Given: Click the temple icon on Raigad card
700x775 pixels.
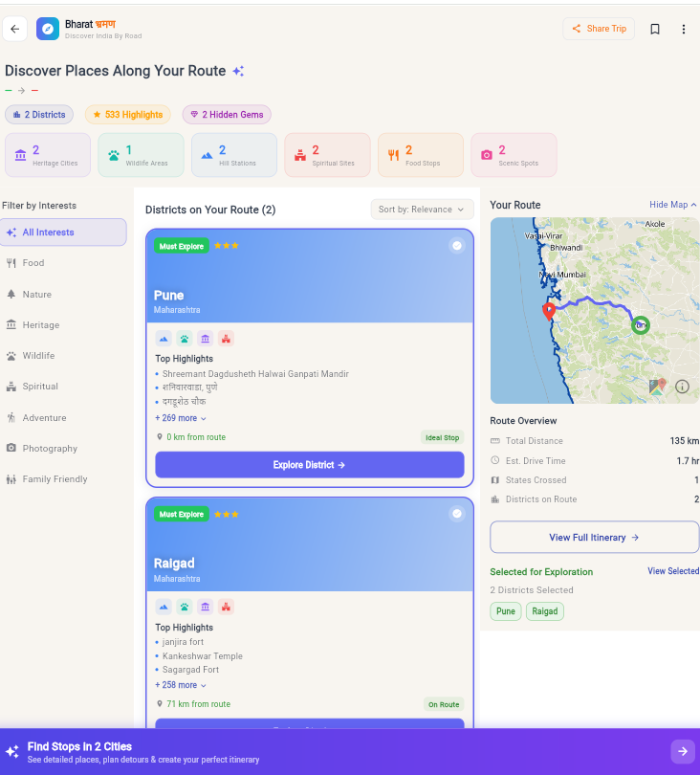Looking at the screenshot, I should click(x=226, y=607).
